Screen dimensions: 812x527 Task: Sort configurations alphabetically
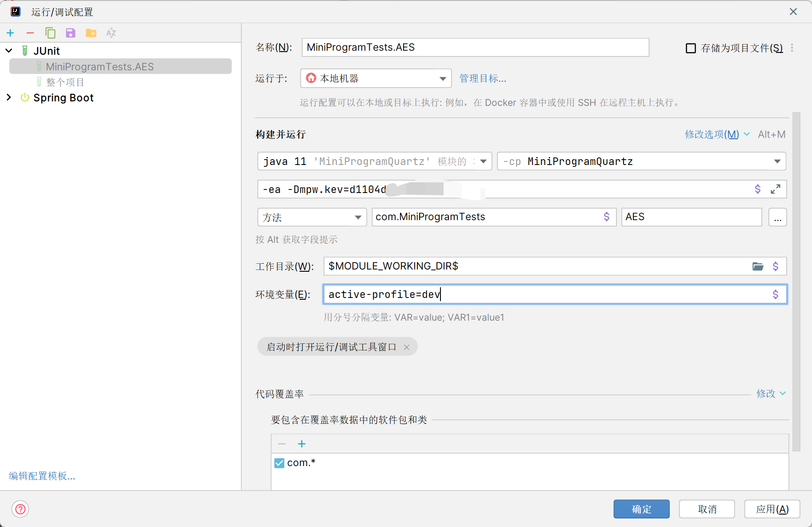click(111, 33)
